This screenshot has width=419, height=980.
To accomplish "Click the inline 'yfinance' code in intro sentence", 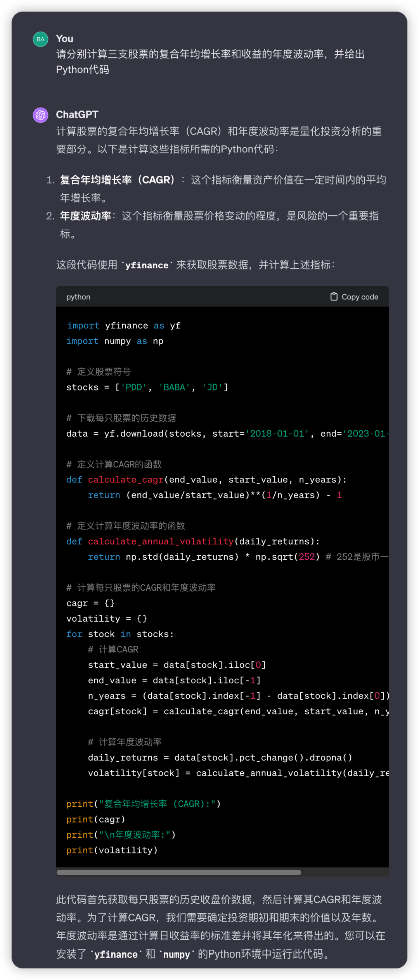I will point(147,265).
